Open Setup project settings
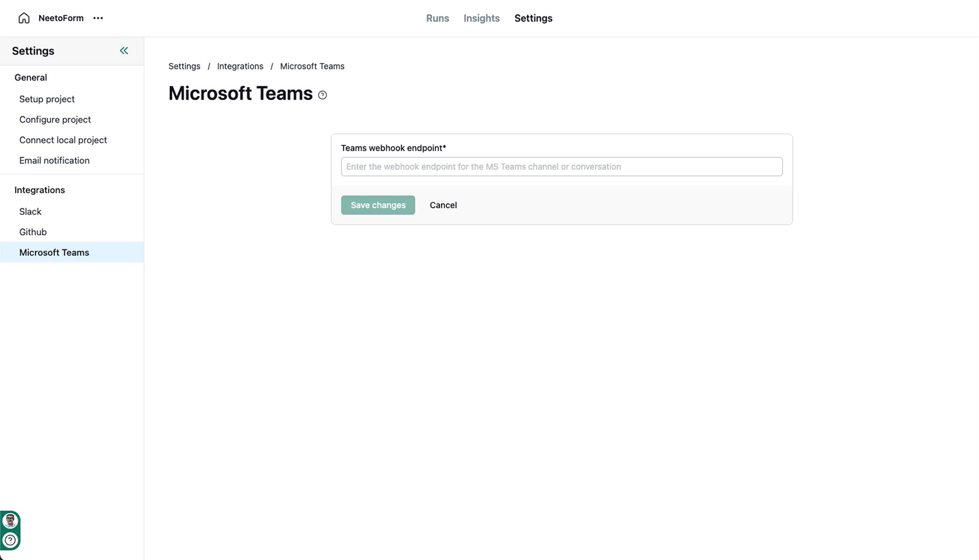 tap(47, 99)
